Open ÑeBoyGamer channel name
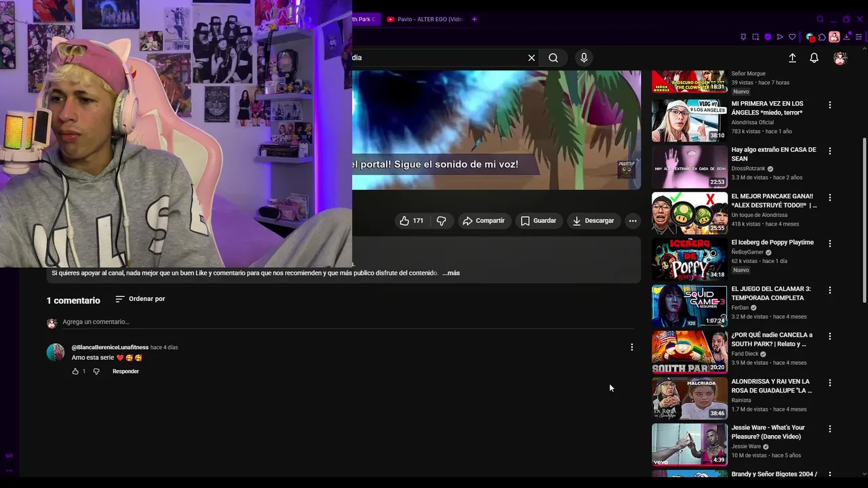 click(x=747, y=252)
